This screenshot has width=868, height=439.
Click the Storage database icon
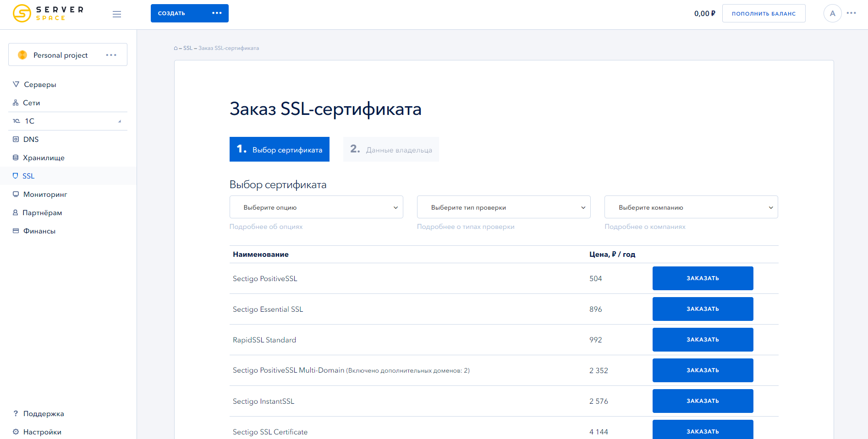point(16,157)
